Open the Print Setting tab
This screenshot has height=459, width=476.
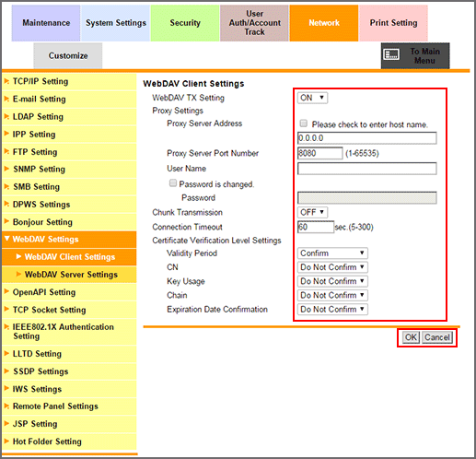point(393,23)
